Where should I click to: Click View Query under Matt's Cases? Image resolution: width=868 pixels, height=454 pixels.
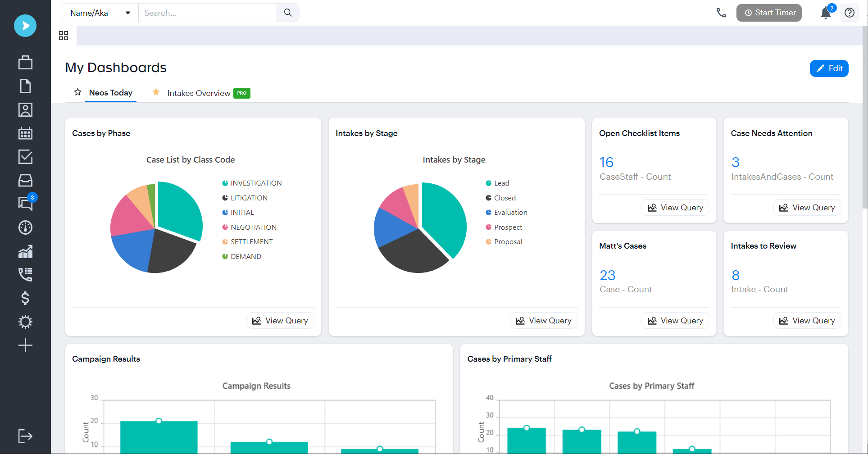click(675, 320)
